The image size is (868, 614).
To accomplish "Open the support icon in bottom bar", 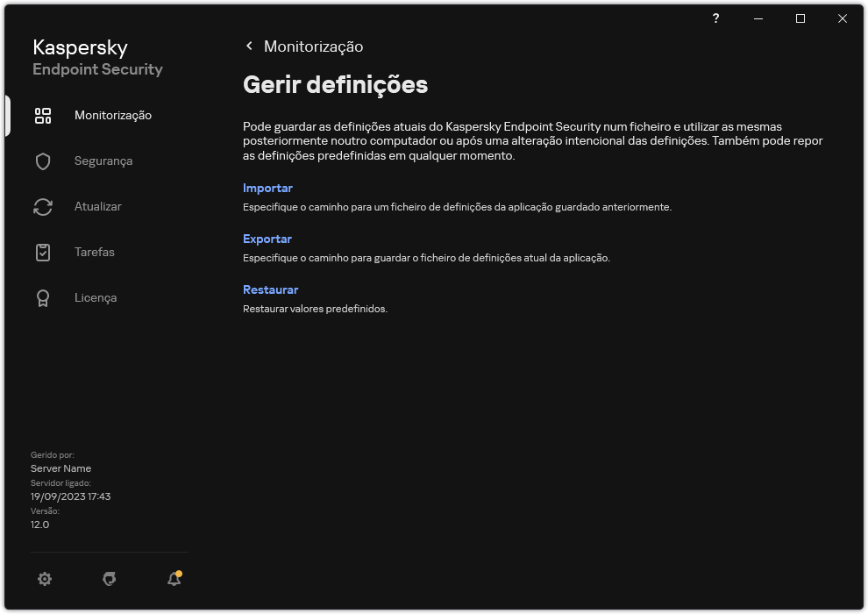I will 110,579.
